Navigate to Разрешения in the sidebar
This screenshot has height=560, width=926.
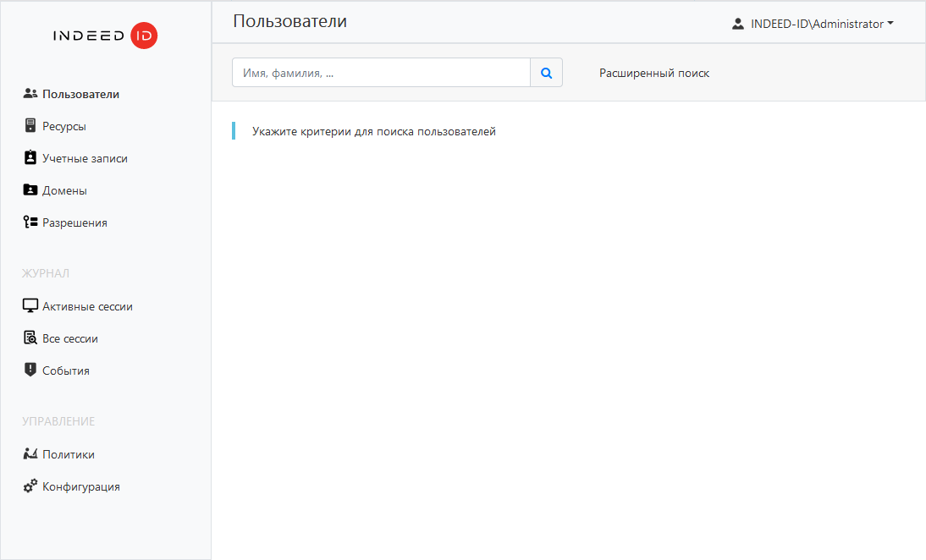(x=74, y=222)
